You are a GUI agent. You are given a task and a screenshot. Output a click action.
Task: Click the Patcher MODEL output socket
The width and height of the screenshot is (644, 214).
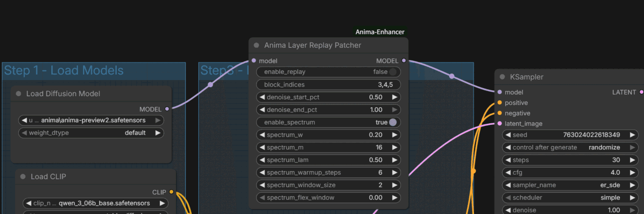pyautogui.click(x=404, y=60)
